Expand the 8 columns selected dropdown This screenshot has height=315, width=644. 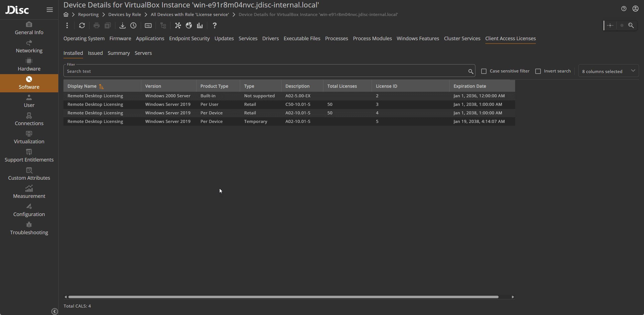pos(608,71)
